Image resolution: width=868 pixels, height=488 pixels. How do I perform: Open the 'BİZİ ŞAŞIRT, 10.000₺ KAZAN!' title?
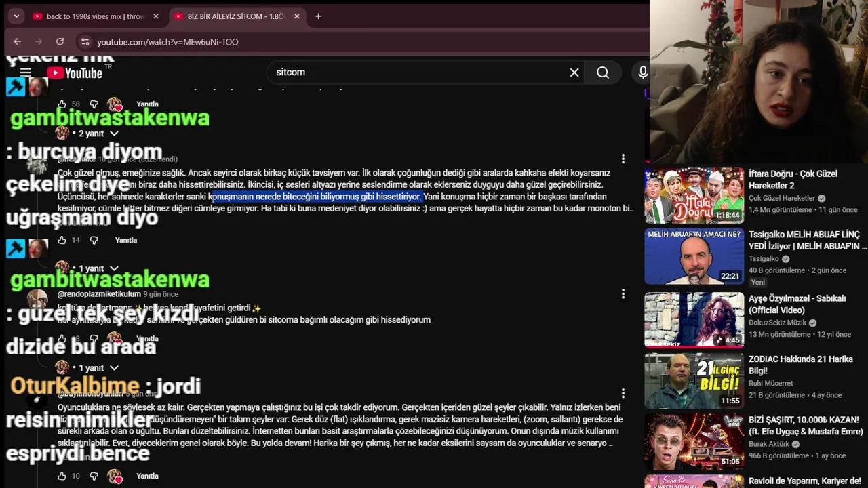coord(806,426)
